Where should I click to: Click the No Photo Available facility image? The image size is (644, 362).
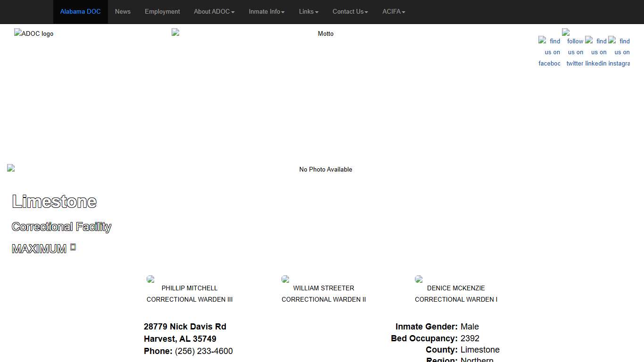[325, 169]
